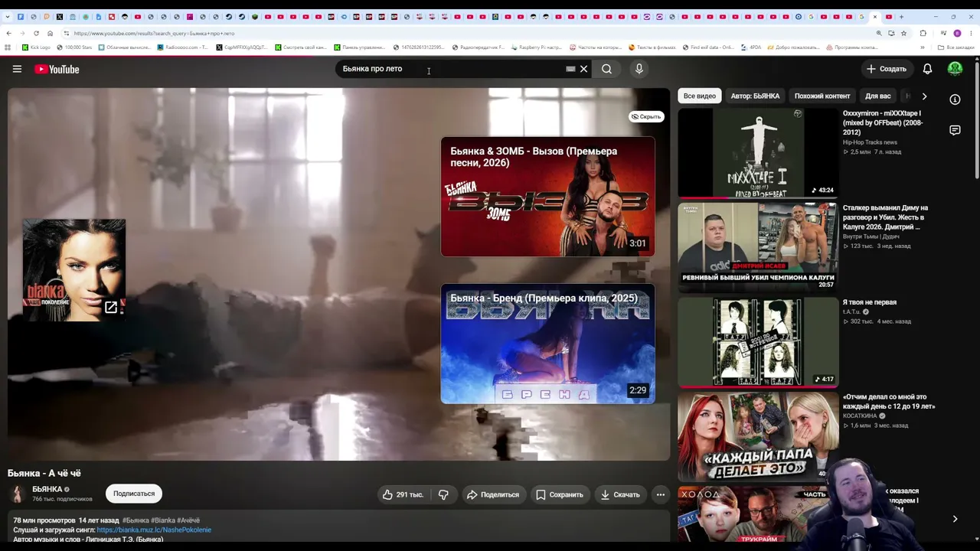Open the Сталкер выманил Диму video thumbnail

tap(758, 247)
